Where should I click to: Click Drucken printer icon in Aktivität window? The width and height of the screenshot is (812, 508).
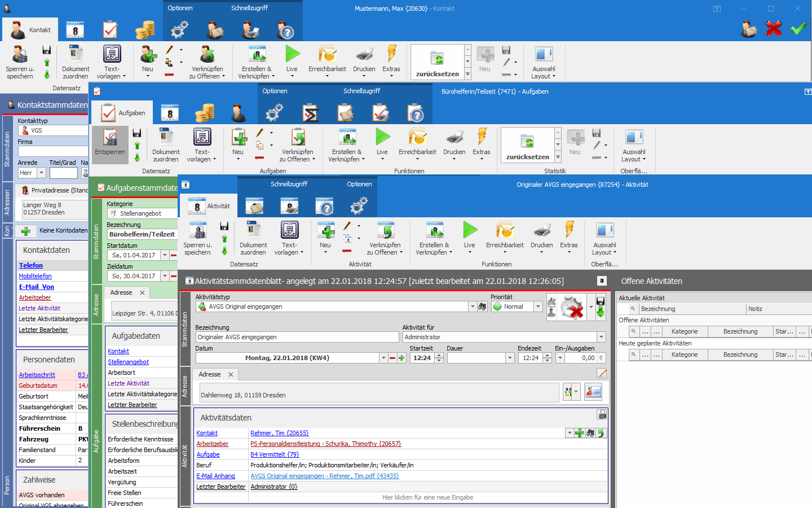pos(542,230)
